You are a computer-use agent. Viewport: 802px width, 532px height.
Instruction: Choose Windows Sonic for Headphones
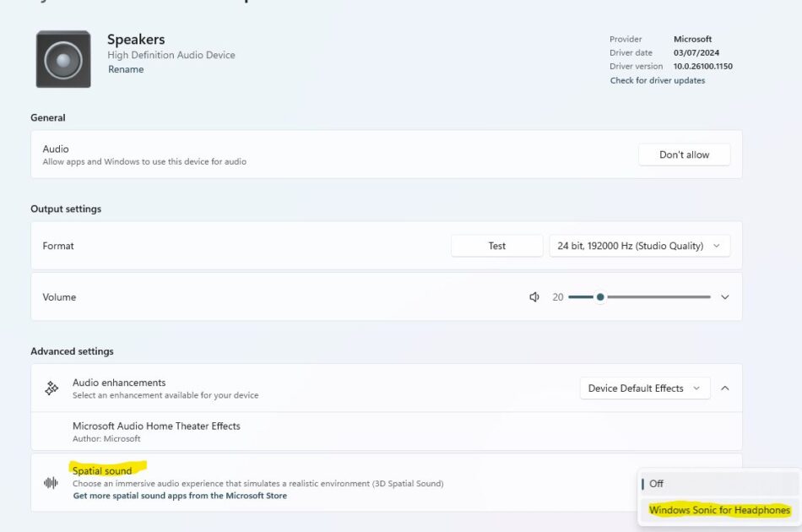coord(719,510)
